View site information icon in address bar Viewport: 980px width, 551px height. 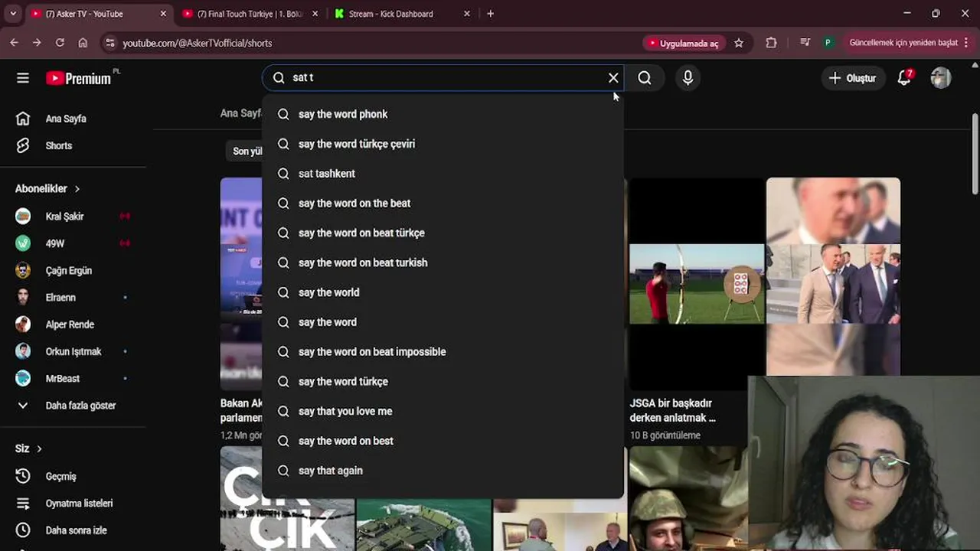[109, 43]
